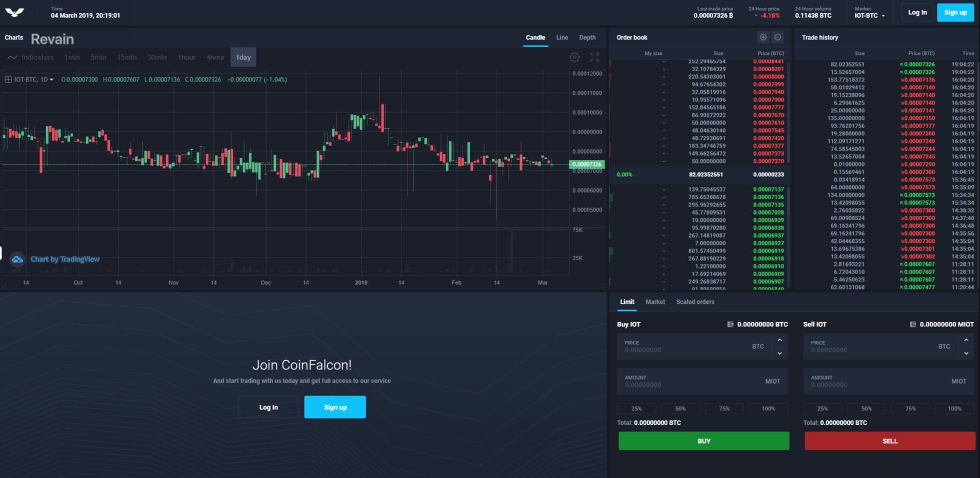
Task: Decrease the Buy price with down arrow
Action: tap(779, 353)
